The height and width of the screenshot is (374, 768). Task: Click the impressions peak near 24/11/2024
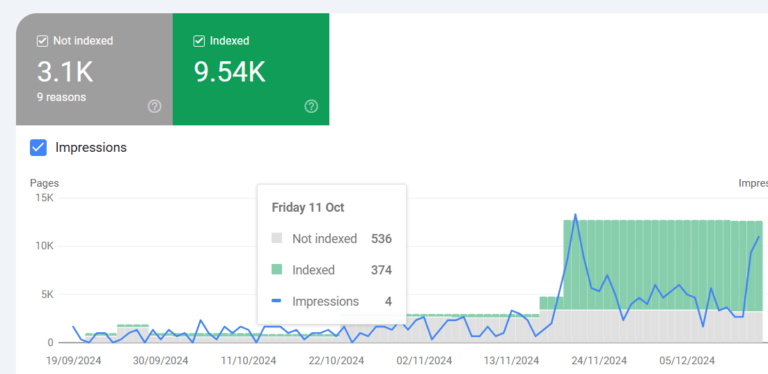coord(575,214)
